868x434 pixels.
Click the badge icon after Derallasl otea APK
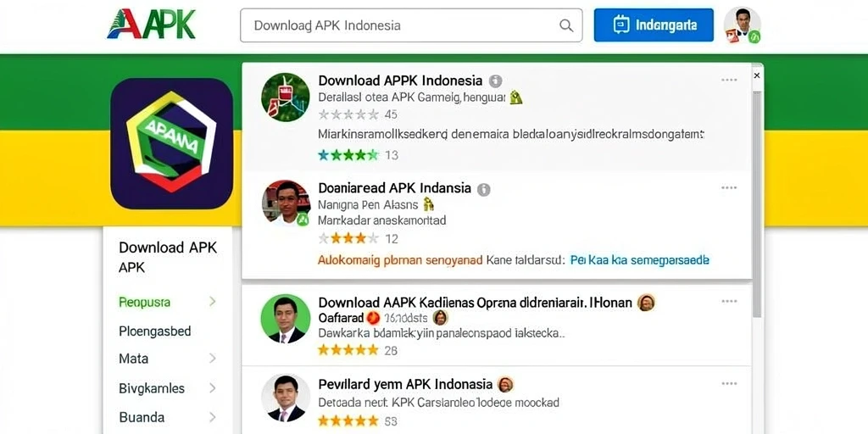coord(516,97)
